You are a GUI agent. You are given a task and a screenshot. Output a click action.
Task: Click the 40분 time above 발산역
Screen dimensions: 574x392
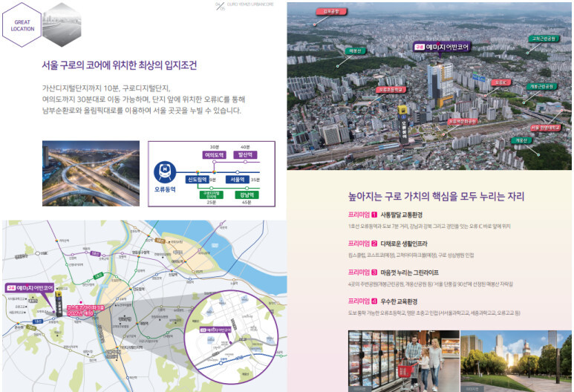tap(245, 147)
